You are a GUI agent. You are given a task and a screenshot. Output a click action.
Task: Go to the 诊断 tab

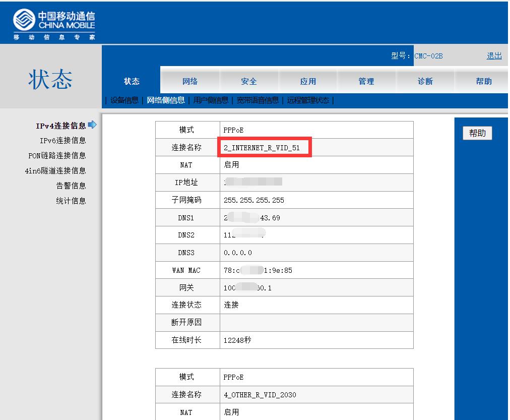(426, 81)
